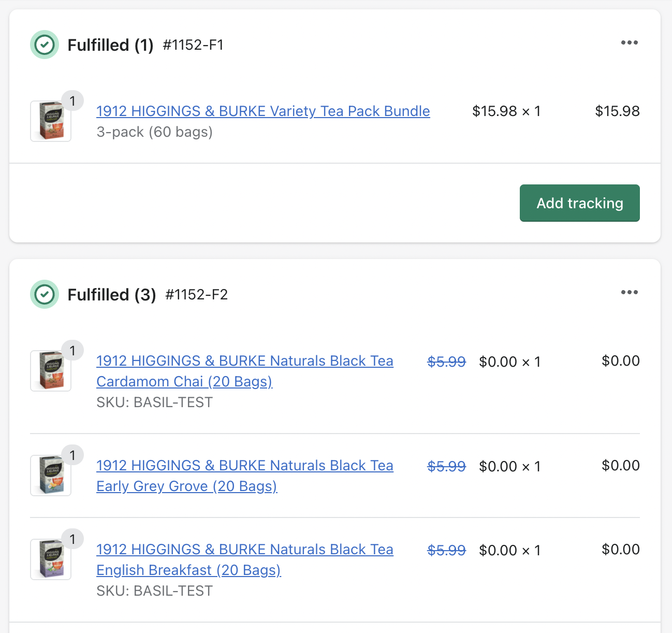
Task: Click the Fulfilled (1) heading
Action: (x=110, y=45)
